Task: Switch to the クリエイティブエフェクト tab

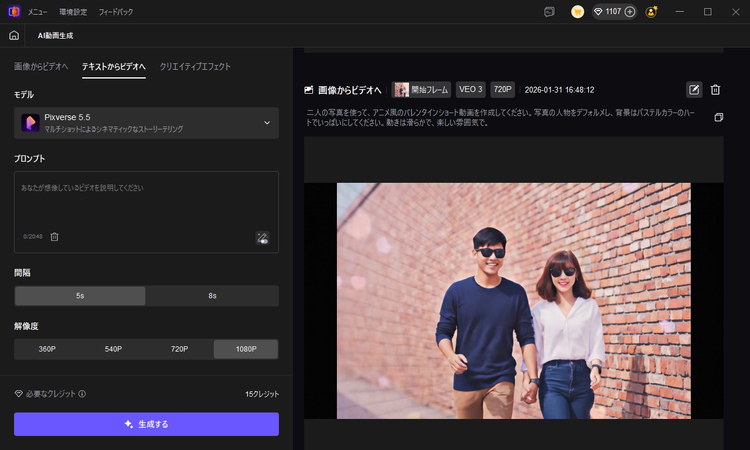Action: [195, 66]
